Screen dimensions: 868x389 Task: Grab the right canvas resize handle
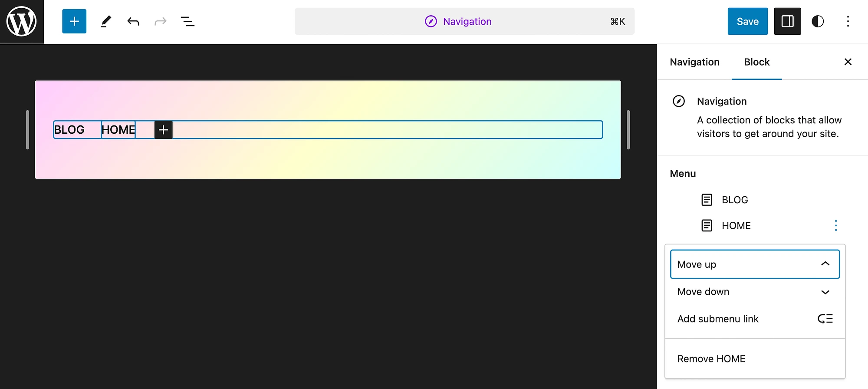(628, 129)
